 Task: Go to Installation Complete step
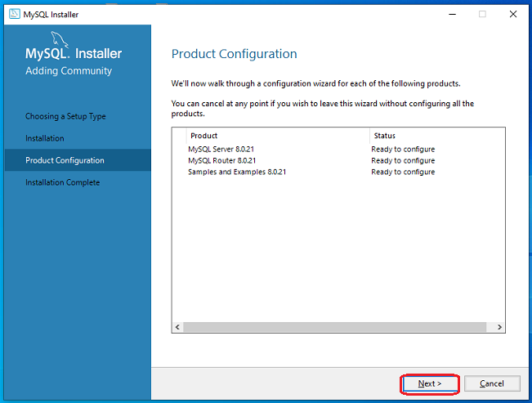63,182
